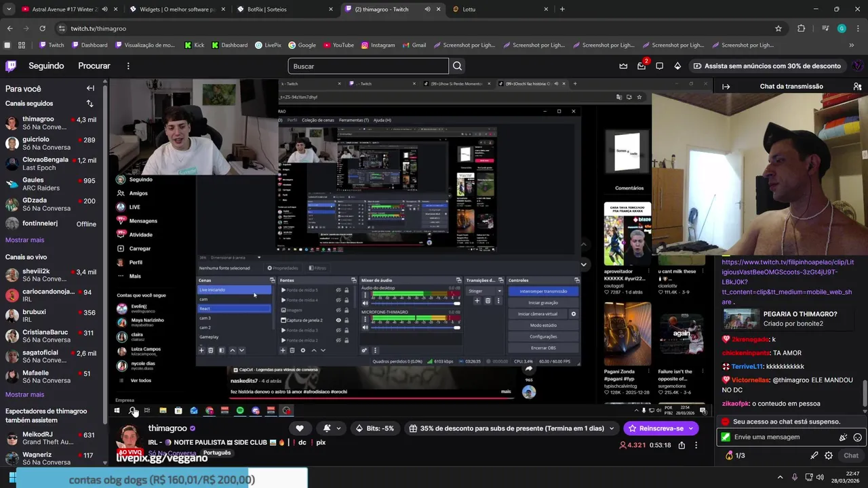
Task: Open the Procurar nav item
Action: (94, 66)
